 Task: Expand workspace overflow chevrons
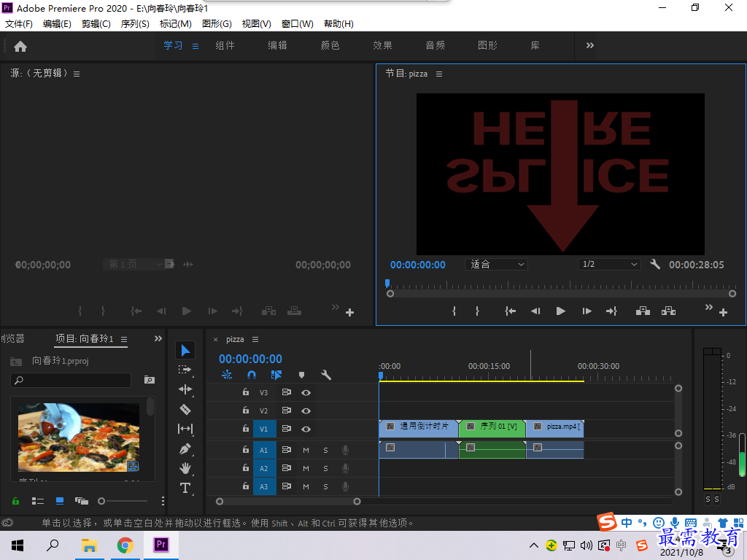click(589, 46)
